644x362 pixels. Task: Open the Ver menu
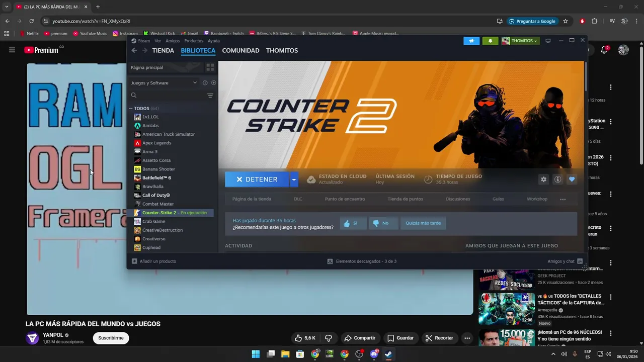tap(157, 41)
